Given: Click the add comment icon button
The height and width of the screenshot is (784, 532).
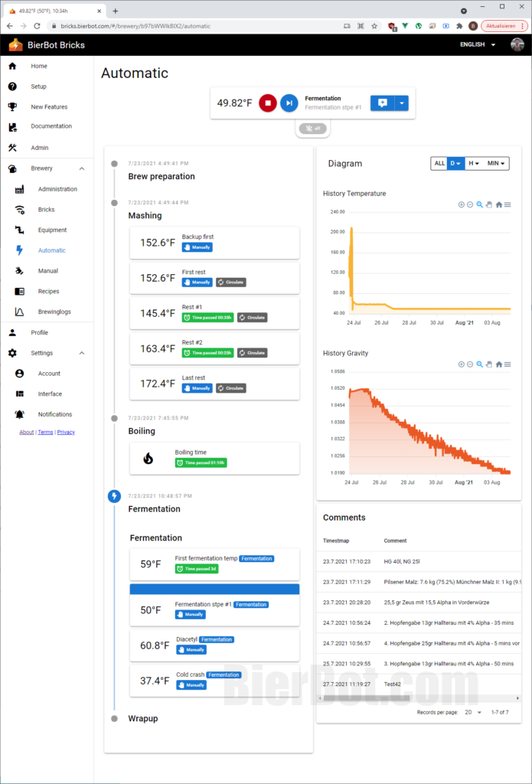Looking at the screenshot, I should pos(382,103).
